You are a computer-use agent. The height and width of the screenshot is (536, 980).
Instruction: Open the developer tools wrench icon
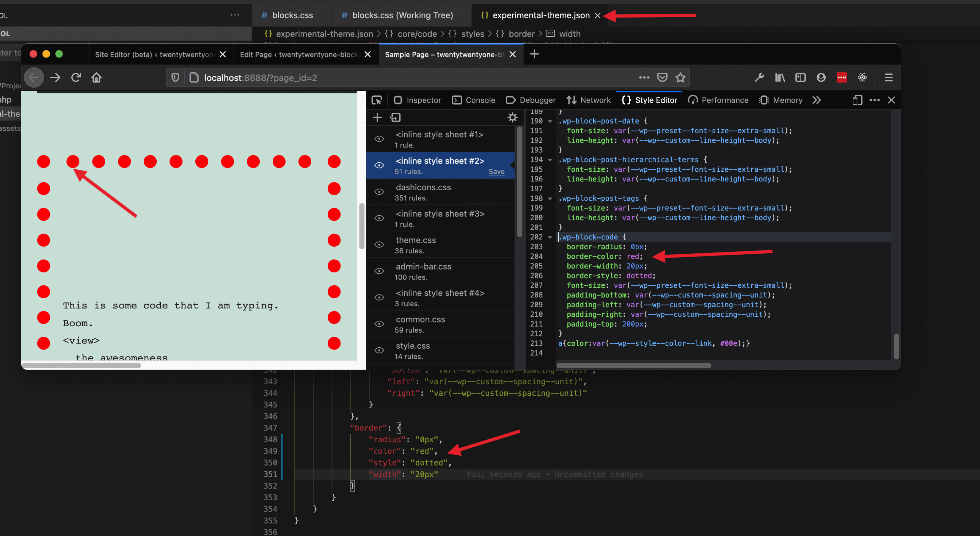[759, 78]
